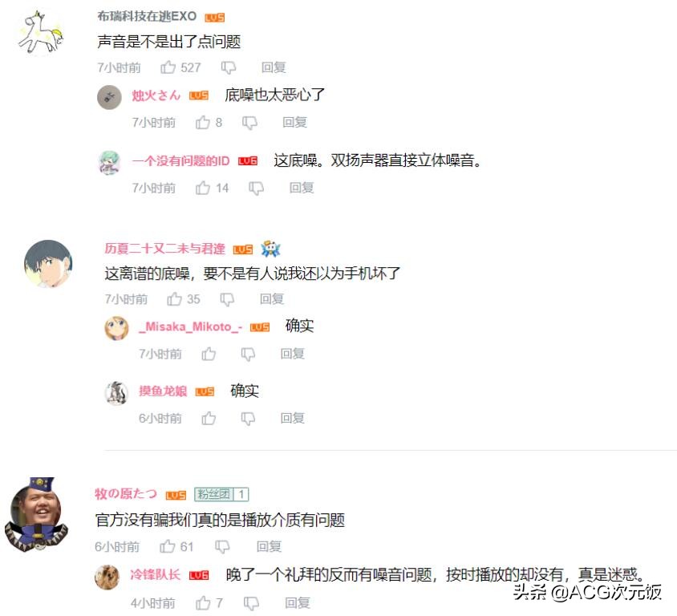Open 冷锋队长's profile name link
677x616 pixels.
pyautogui.click(x=155, y=574)
